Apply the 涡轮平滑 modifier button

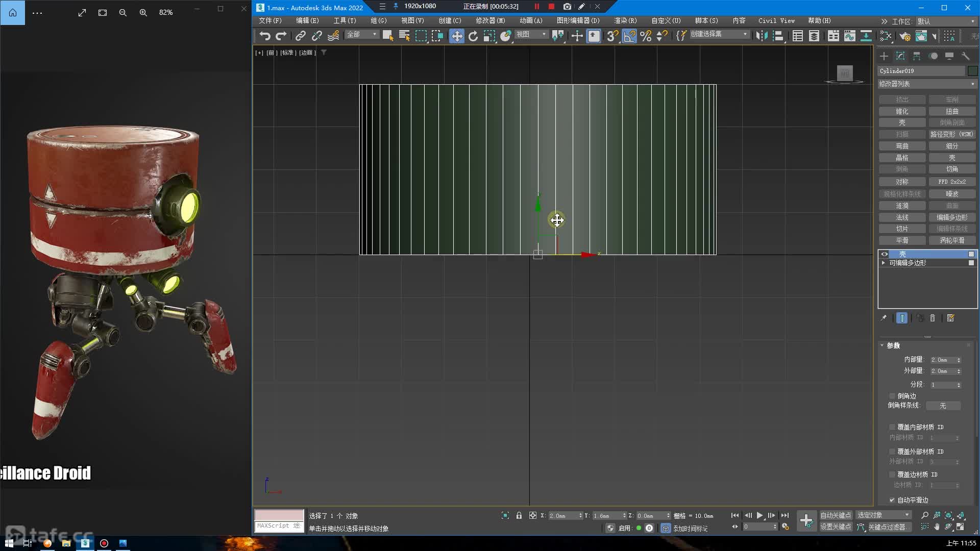(x=952, y=240)
